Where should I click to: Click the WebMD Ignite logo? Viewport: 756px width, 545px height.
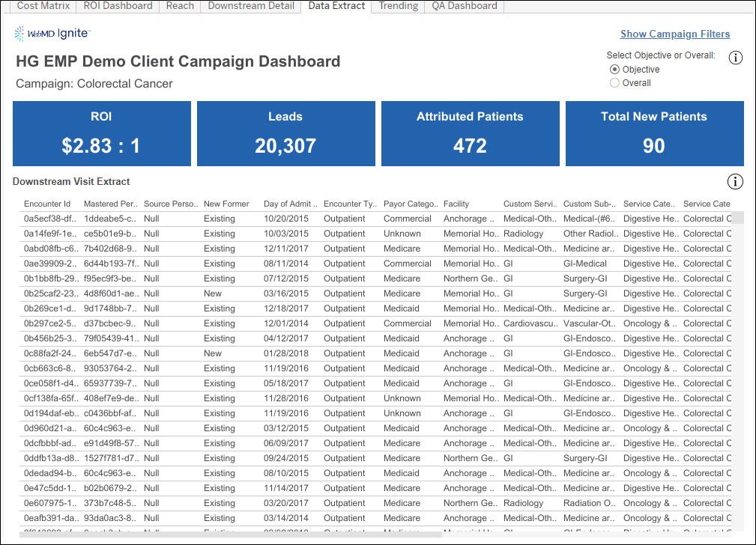tap(52, 33)
